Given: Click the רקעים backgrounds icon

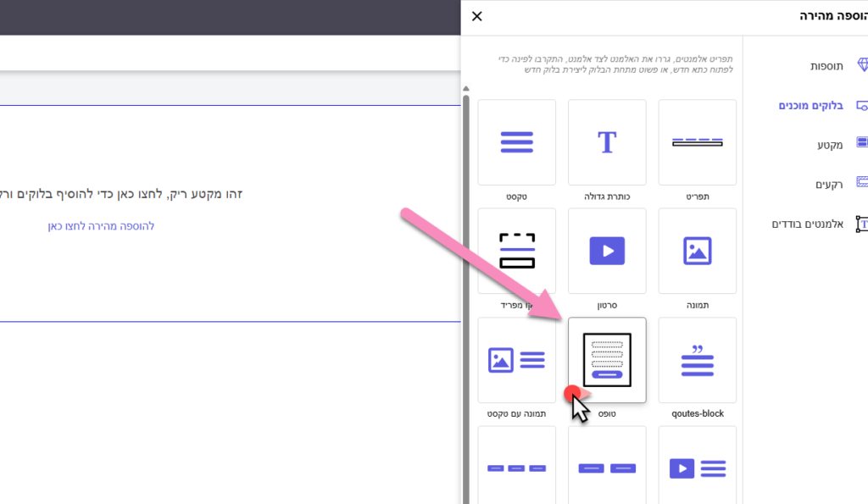Looking at the screenshot, I should point(862,181).
